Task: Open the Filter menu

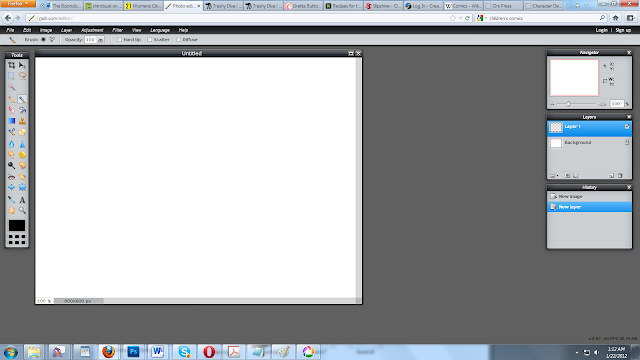Action: (117, 30)
